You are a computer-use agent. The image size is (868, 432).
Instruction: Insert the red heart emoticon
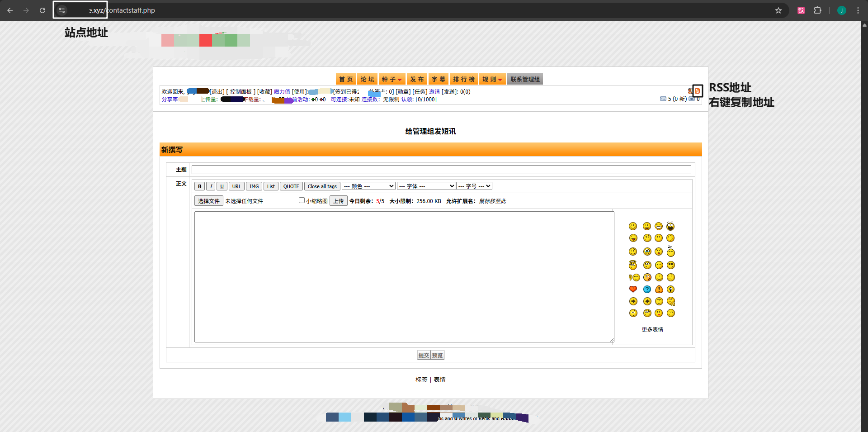pyautogui.click(x=633, y=289)
